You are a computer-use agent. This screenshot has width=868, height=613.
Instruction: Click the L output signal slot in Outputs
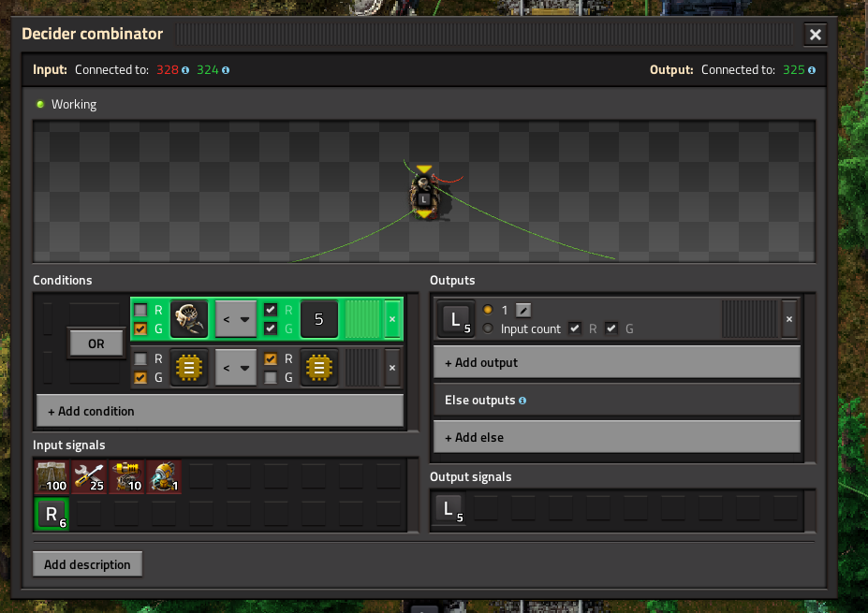[456, 319]
